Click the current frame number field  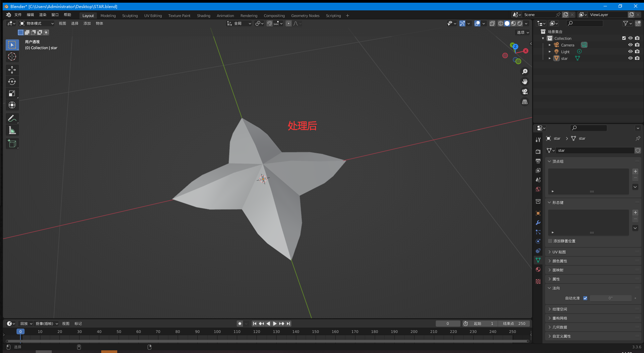coord(448,324)
